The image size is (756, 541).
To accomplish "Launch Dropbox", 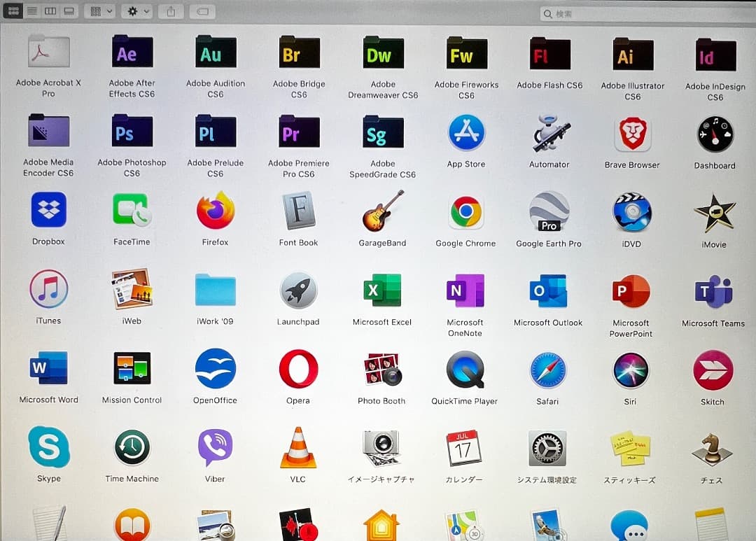I will 48,211.
